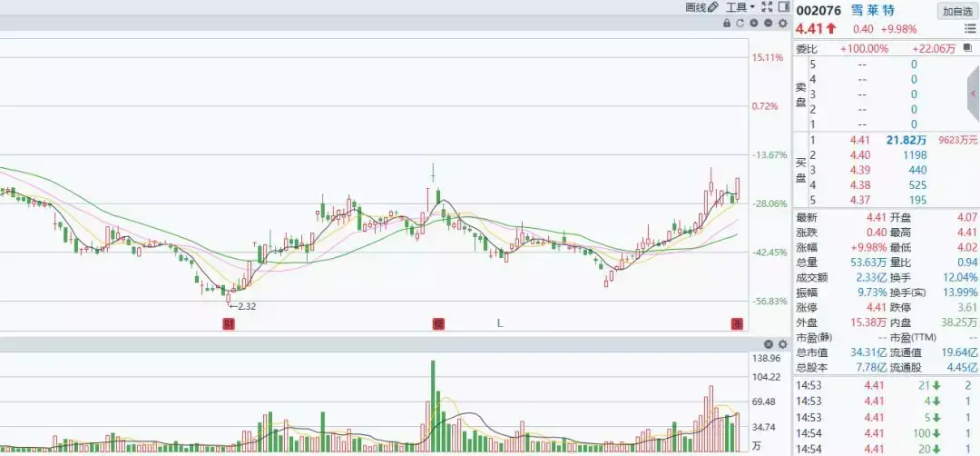Screen dimensions: 980x456
Task: Click the 总市值 value 34.31亿
Action: pyautogui.click(x=867, y=352)
